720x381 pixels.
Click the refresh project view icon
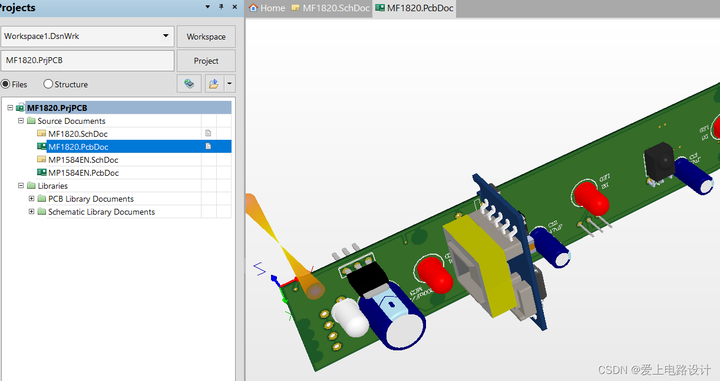[189, 84]
